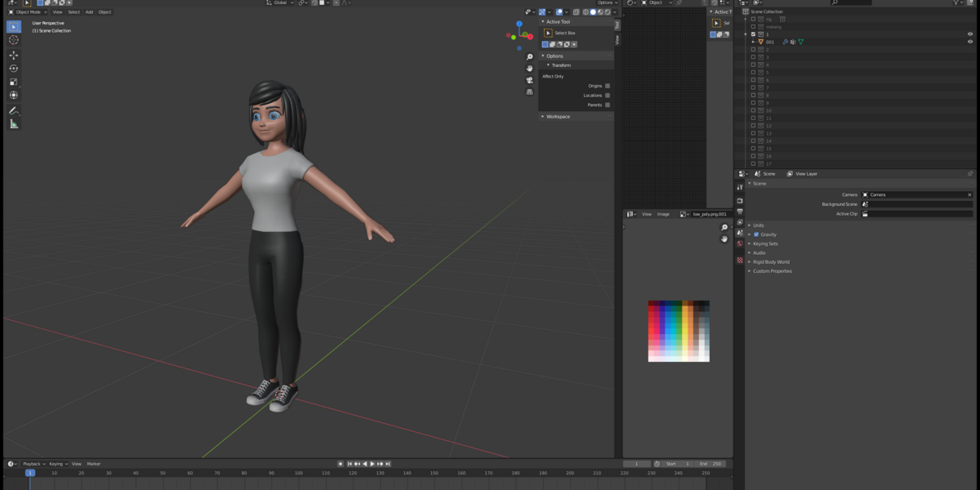This screenshot has height=490, width=980.
Task: Click the pin icon in the properties header
Action: coord(969,174)
